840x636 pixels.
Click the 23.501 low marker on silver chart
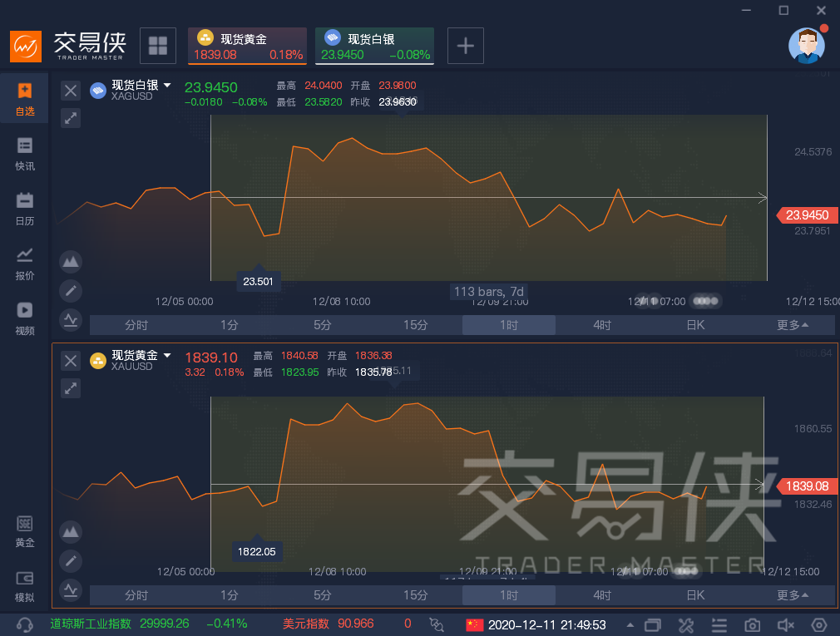[258, 281]
